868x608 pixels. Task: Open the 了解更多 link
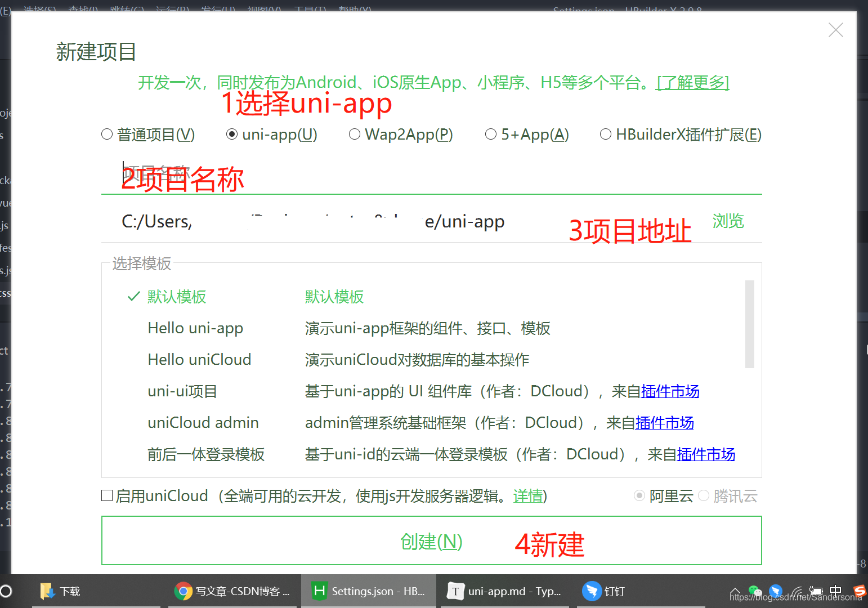(x=693, y=83)
